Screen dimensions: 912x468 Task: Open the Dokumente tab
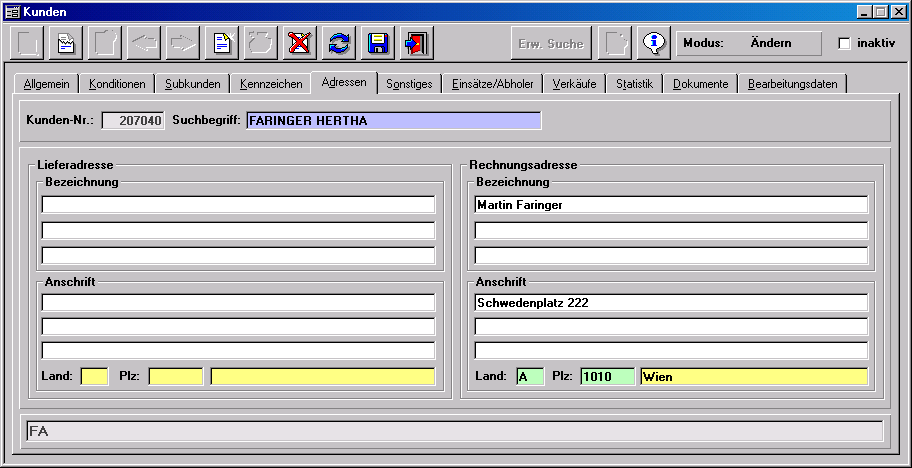700,84
